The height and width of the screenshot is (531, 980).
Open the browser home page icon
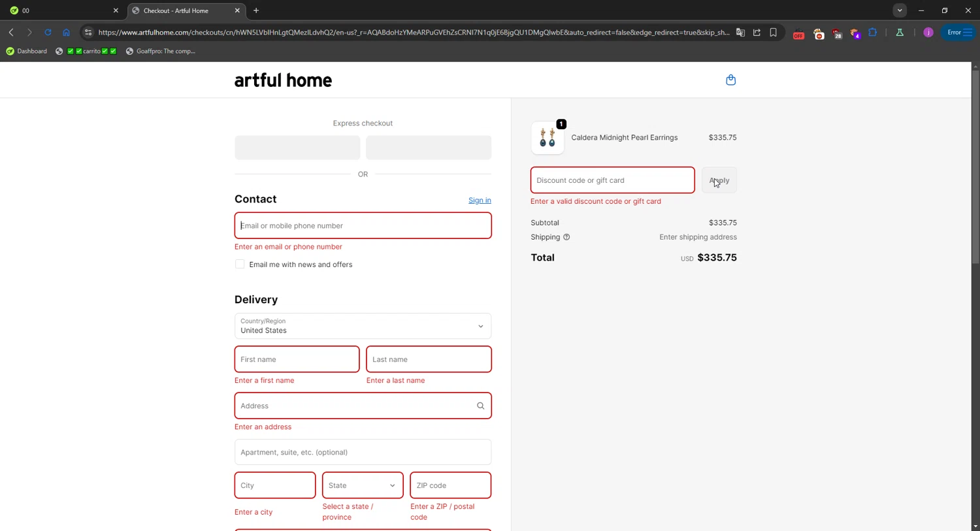click(66, 32)
